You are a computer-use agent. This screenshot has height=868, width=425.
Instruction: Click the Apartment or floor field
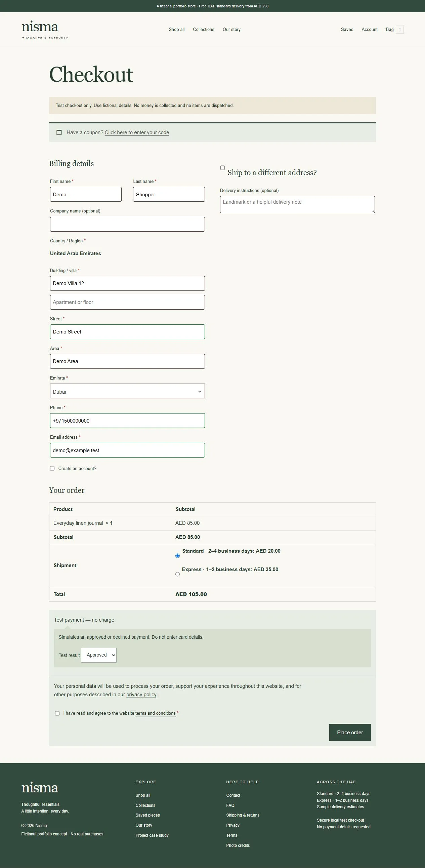tap(127, 302)
